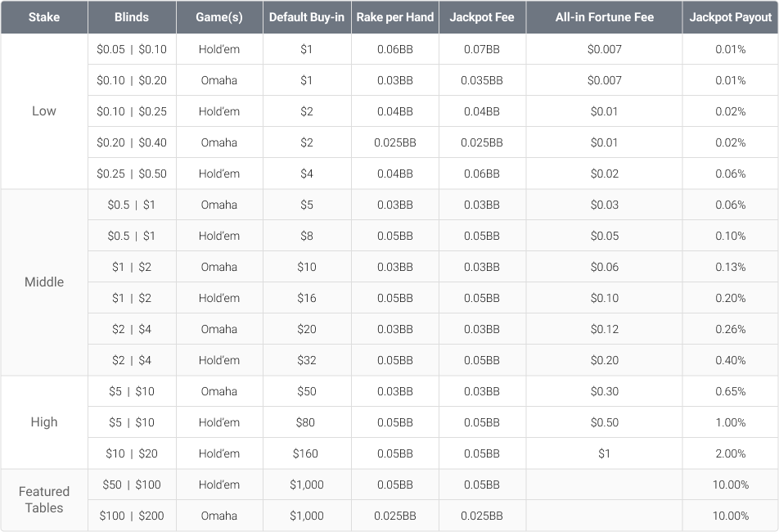This screenshot has width=779, height=532.
Task: Click the Blinds column header
Action: click(x=131, y=17)
